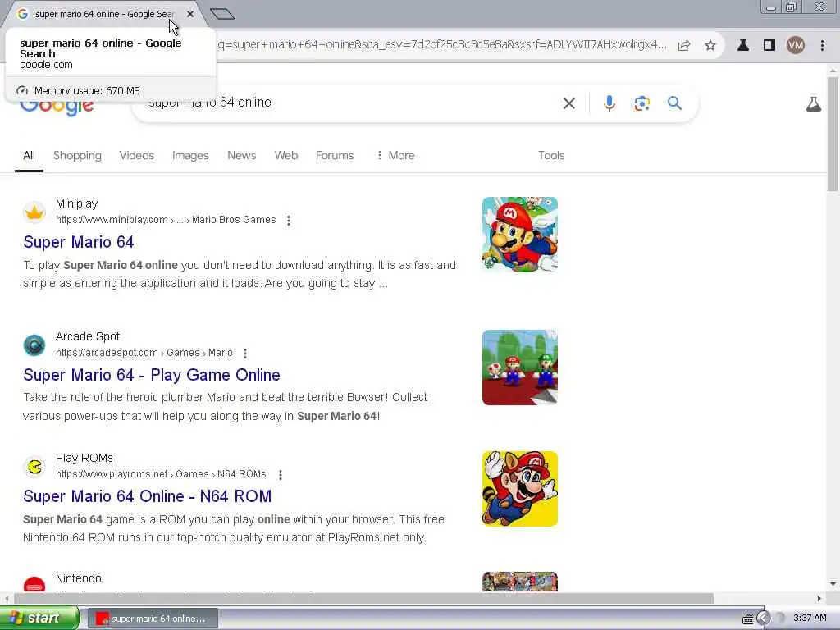Image resolution: width=840 pixels, height=630 pixels.
Task: Open a new browser tab
Action: (x=222, y=14)
